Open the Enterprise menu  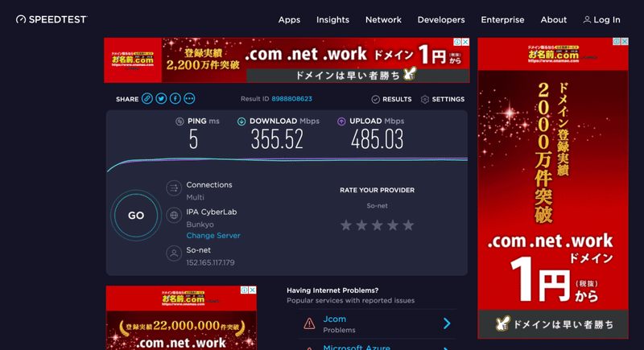502,19
